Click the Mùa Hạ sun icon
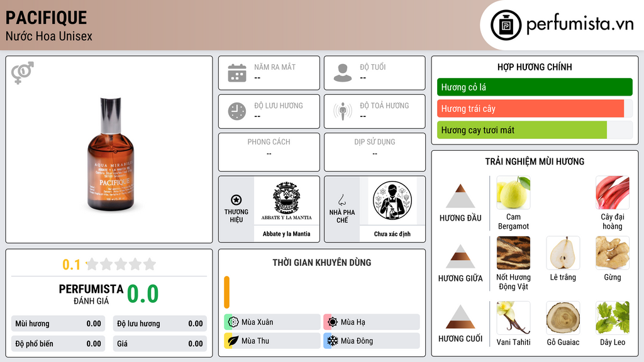This screenshot has height=362, width=644. point(333,322)
